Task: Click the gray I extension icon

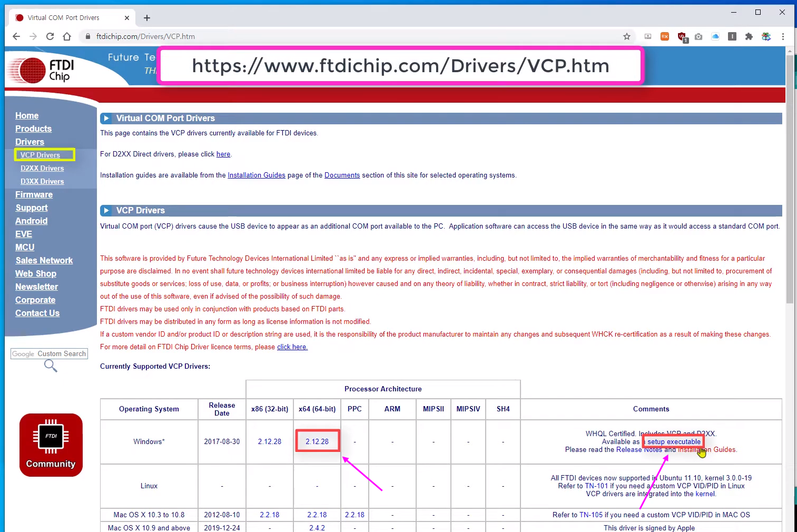Action: (x=732, y=36)
